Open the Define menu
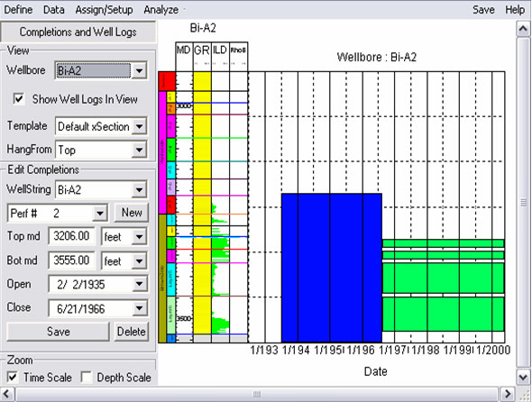The image size is (532, 402). [x=18, y=10]
